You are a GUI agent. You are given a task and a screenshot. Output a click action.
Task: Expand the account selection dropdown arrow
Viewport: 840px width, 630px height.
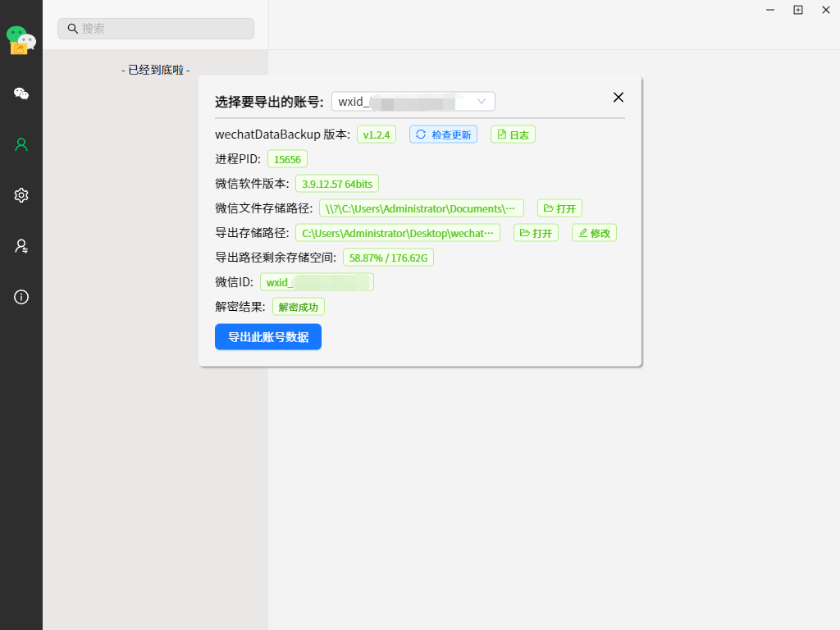[482, 101]
